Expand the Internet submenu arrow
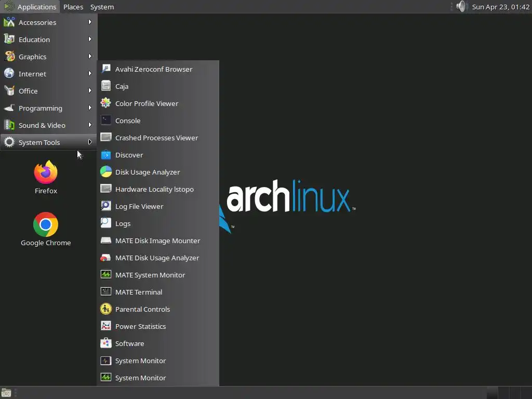Screen dimensions: 532x399 coord(89,74)
